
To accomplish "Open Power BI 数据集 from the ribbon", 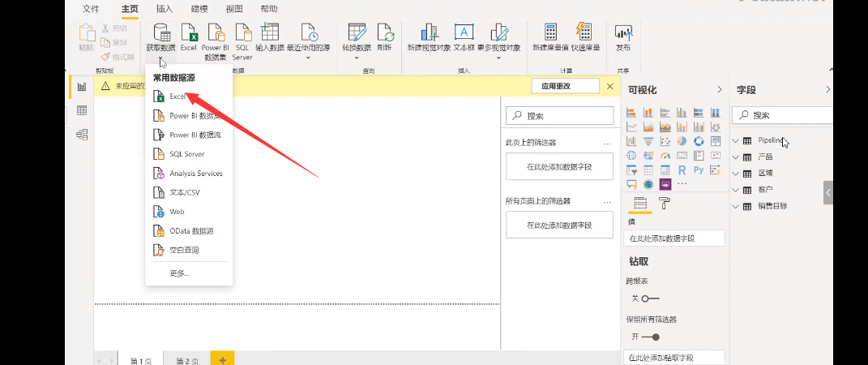I will 216,32.
